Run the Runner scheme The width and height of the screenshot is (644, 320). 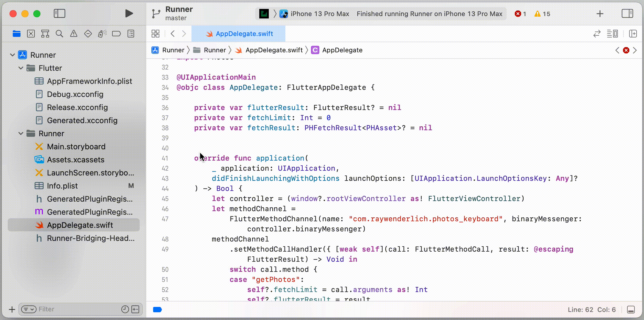point(128,13)
